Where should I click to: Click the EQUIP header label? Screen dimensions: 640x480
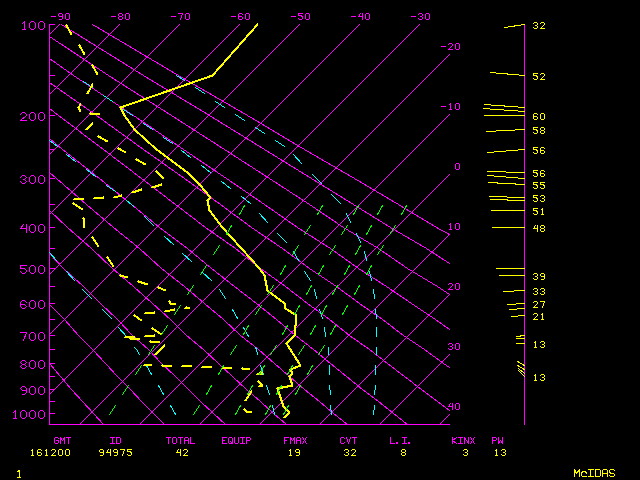point(236,440)
